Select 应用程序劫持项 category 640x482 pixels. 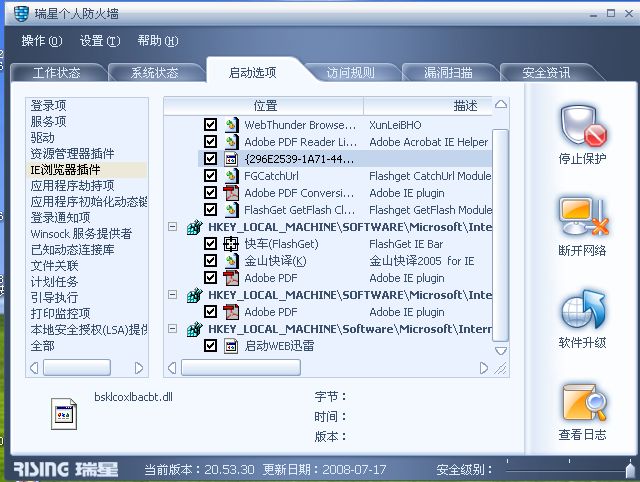click(x=73, y=186)
